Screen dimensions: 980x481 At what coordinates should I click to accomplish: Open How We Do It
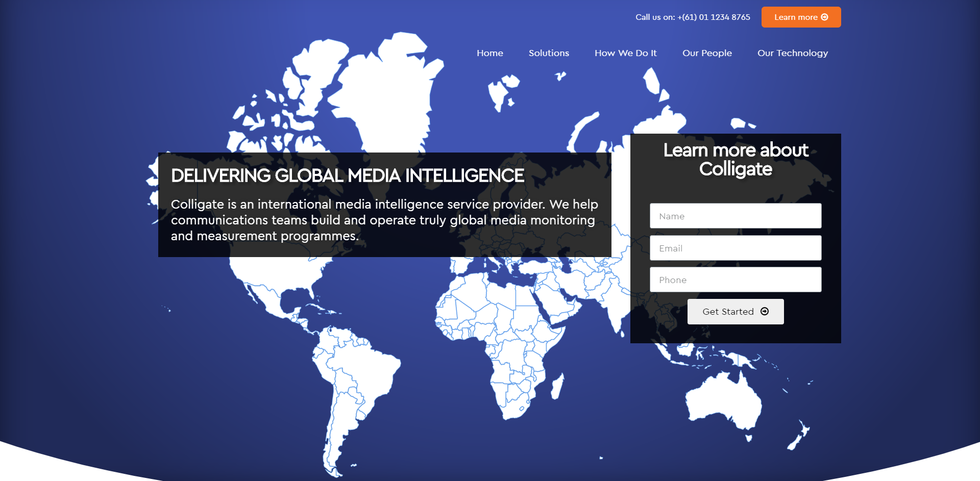pos(626,53)
